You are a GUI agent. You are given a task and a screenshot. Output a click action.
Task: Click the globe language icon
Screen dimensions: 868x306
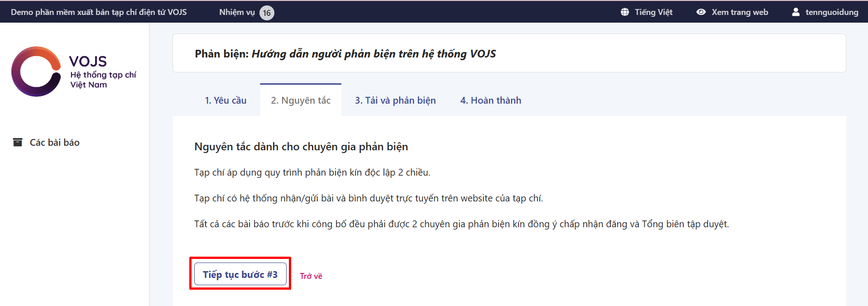pos(625,12)
